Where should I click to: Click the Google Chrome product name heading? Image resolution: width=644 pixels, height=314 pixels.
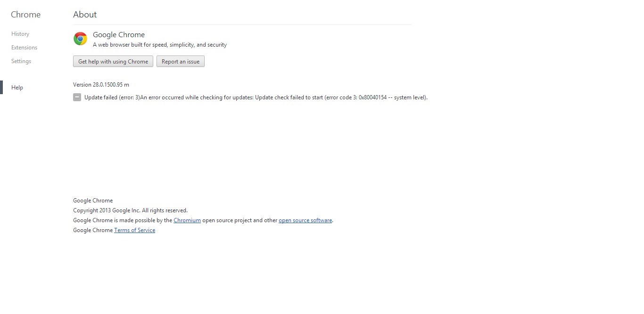[x=119, y=35]
